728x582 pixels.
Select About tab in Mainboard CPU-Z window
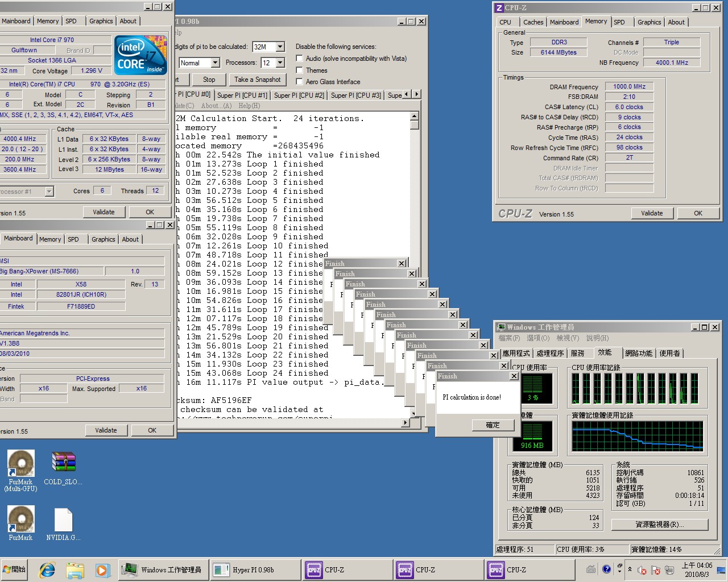tap(130, 239)
